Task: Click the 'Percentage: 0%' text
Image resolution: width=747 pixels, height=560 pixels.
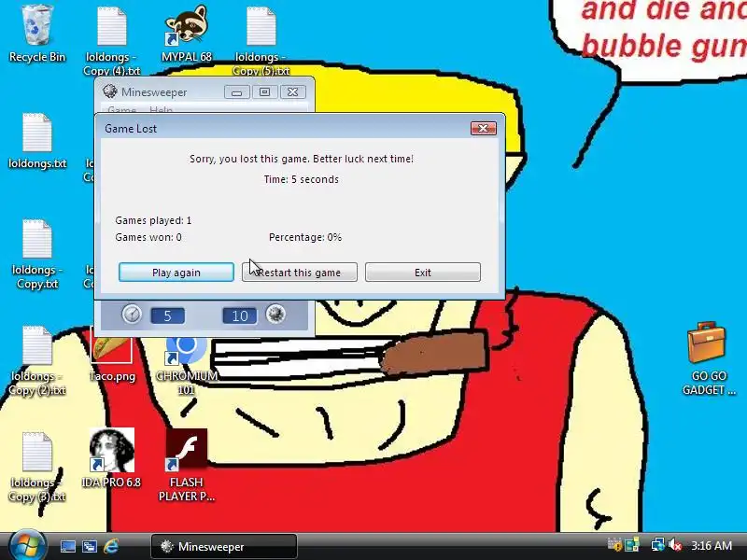Action: (x=305, y=237)
